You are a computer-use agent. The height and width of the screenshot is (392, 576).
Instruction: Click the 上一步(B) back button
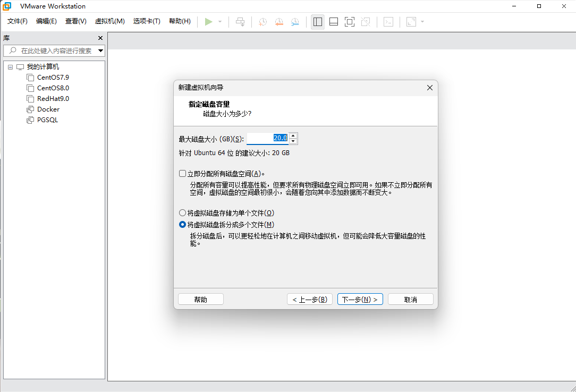click(x=310, y=300)
